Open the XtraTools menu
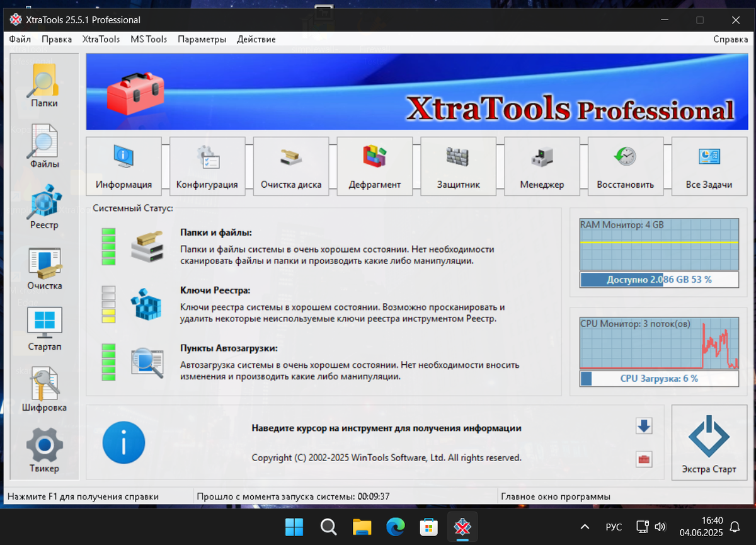Viewport: 756px width, 545px height. pyautogui.click(x=101, y=39)
